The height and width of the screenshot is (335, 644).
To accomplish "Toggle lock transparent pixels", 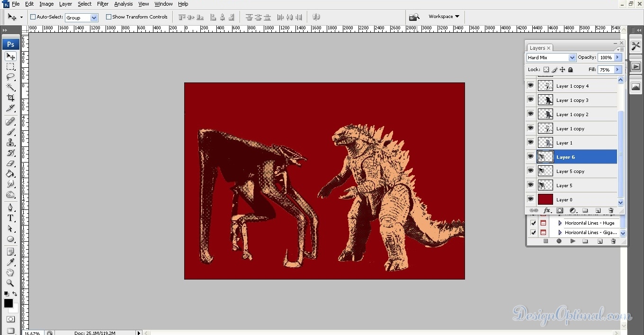I will coord(546,70).
